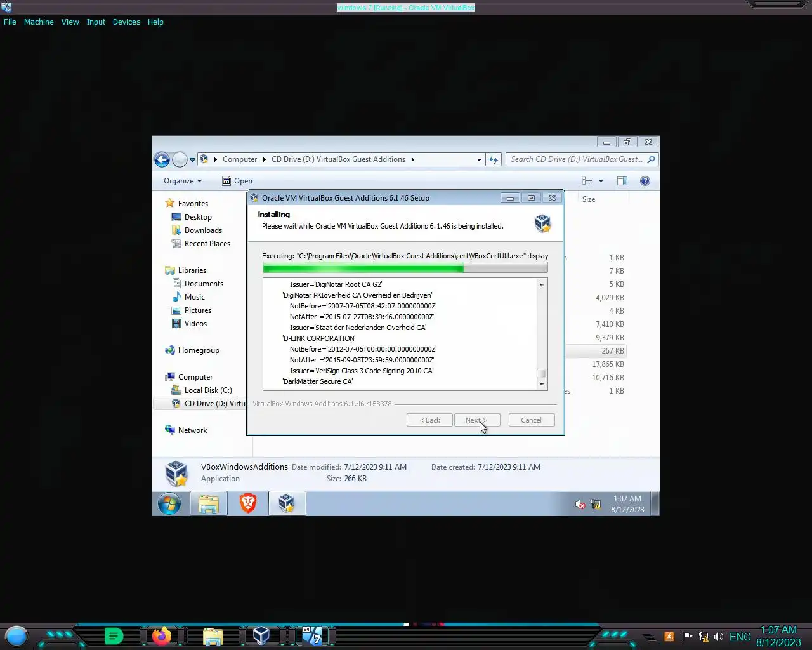The image size is (812, 650).
Task: Open green notes app in host taskbar
Action: (114, 635)
